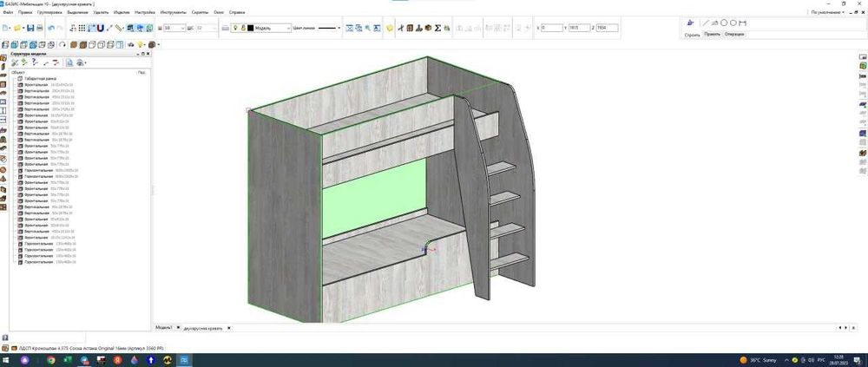Click the Sigma summary icon
868x367 pixels.
coord(437,29)
